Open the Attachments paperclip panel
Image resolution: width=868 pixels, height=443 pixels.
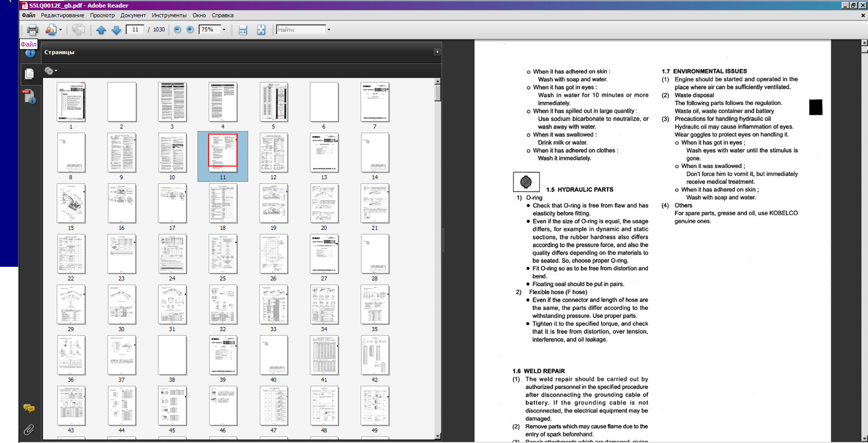click(29, 430)
